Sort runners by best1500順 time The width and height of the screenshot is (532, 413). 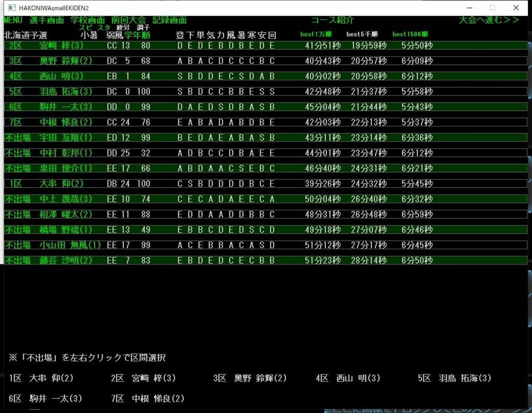(410, 34)
